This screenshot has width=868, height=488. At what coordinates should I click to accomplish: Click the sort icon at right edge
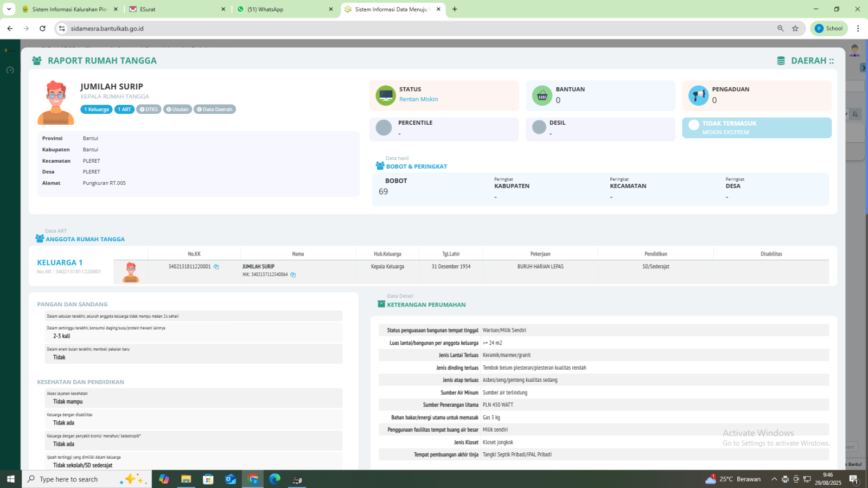click(x=856, y=114)
